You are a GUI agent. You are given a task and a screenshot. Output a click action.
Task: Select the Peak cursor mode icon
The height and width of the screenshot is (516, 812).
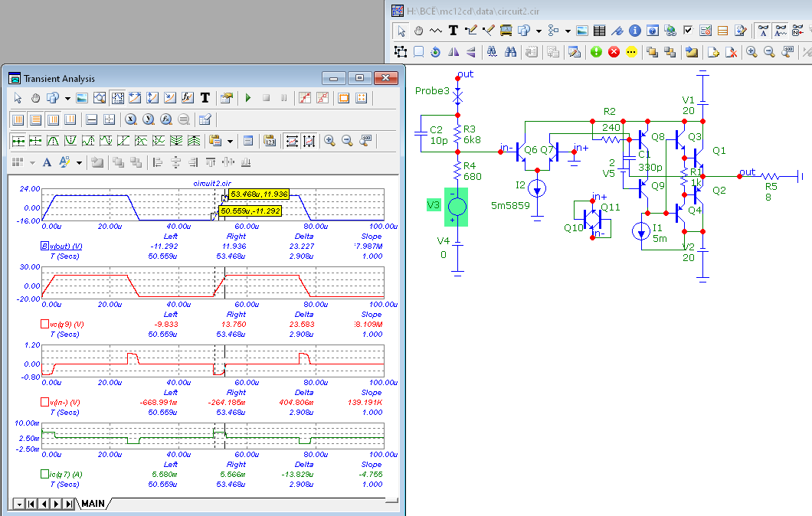pos(54,141)
